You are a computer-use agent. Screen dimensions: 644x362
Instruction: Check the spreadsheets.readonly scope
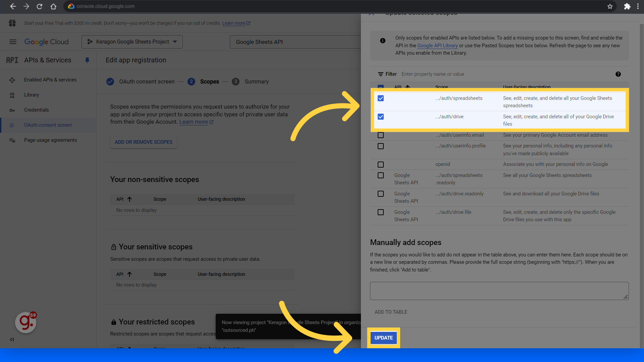(x=381, y=175)
